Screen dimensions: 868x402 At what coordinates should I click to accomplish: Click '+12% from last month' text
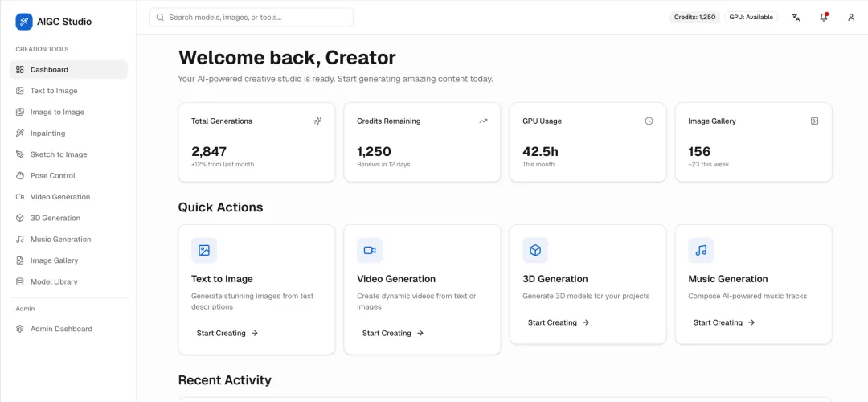coord(223,165)
